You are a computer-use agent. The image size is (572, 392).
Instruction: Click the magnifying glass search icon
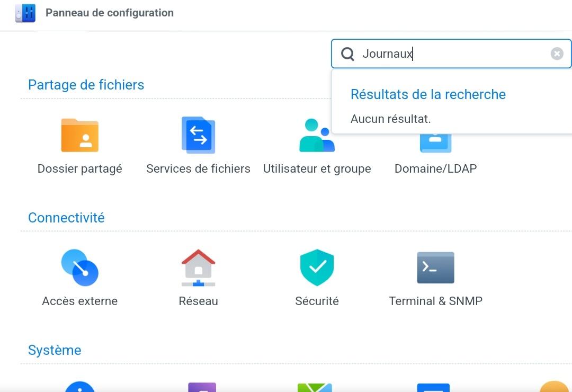point(347,54)
